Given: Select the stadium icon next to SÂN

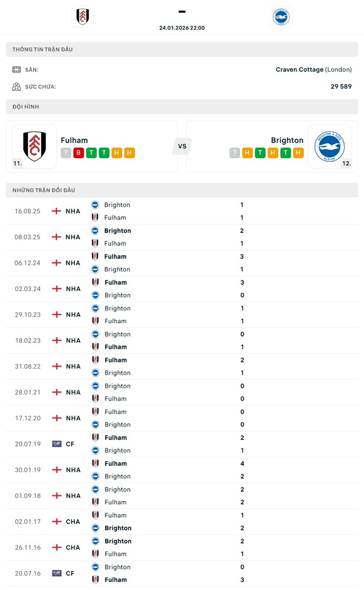Looking at the screenshot, I should 16,69.
